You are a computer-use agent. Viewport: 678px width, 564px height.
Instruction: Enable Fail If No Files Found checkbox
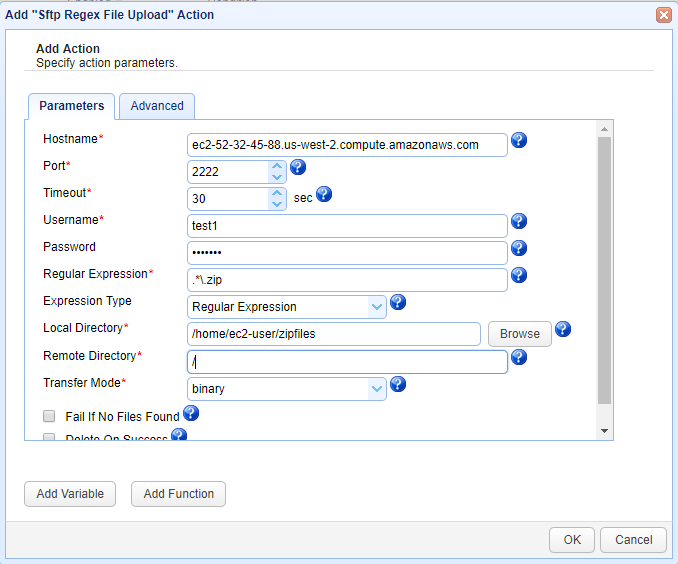coord(49,416)
